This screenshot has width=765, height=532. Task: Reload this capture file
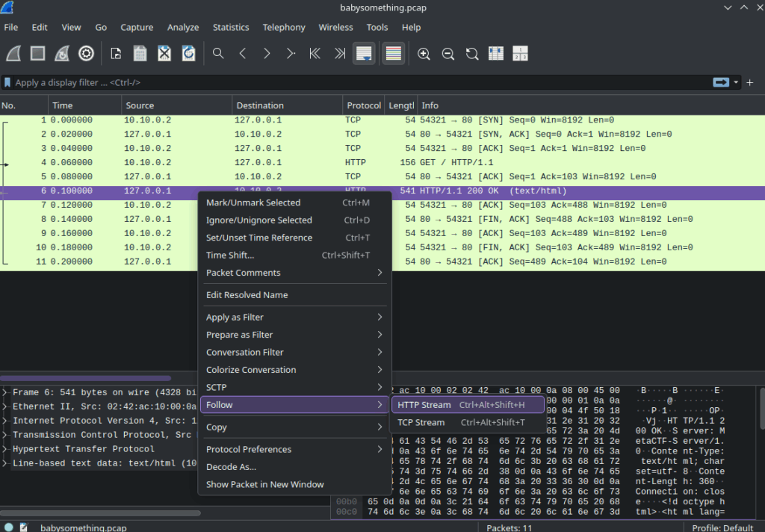tap(189, 53)
